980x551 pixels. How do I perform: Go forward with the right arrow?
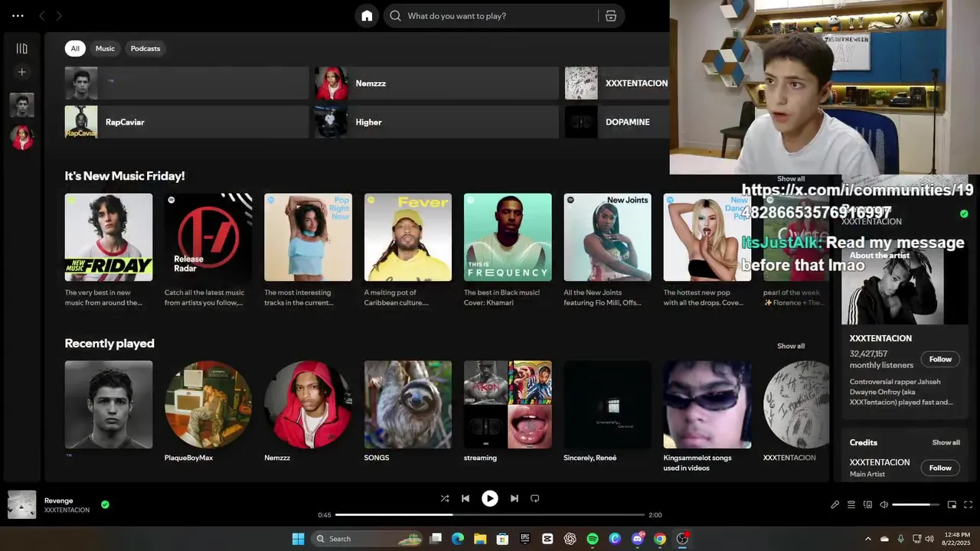[x=59, y=15]
